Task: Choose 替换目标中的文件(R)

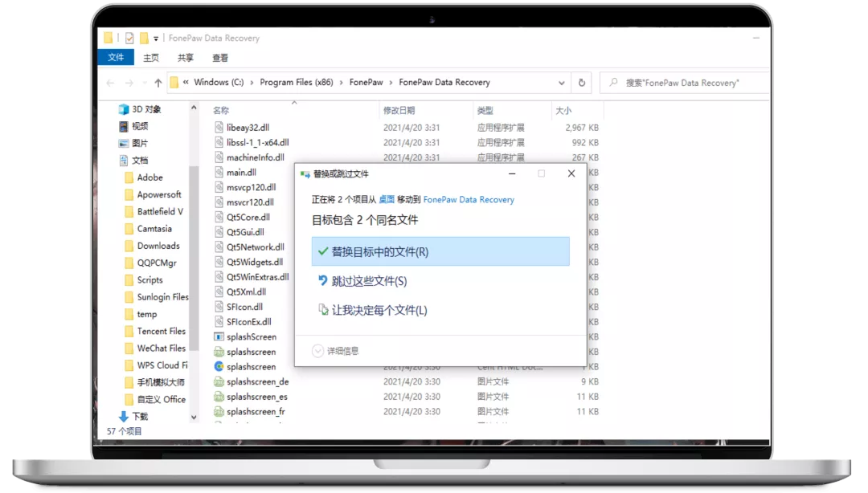Action: 440,252
